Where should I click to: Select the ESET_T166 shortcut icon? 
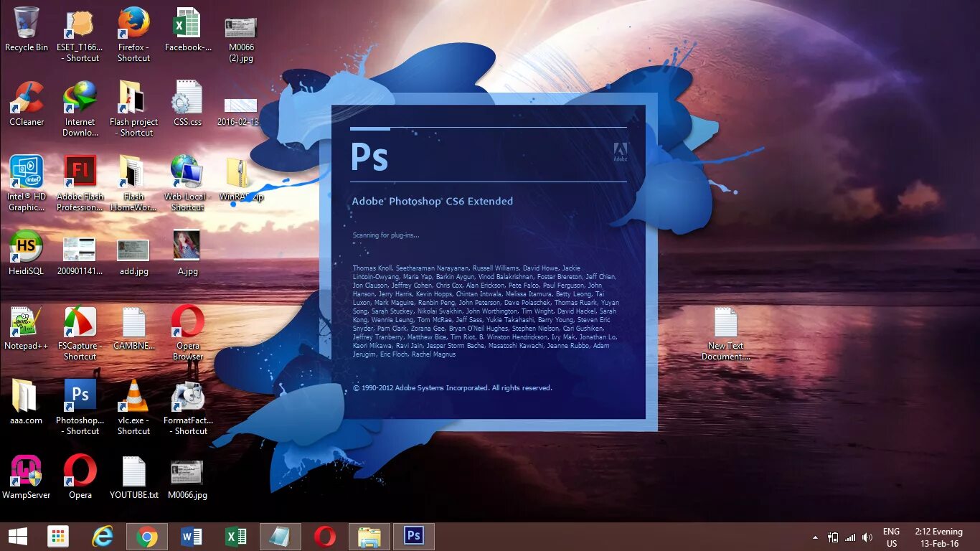80,24
